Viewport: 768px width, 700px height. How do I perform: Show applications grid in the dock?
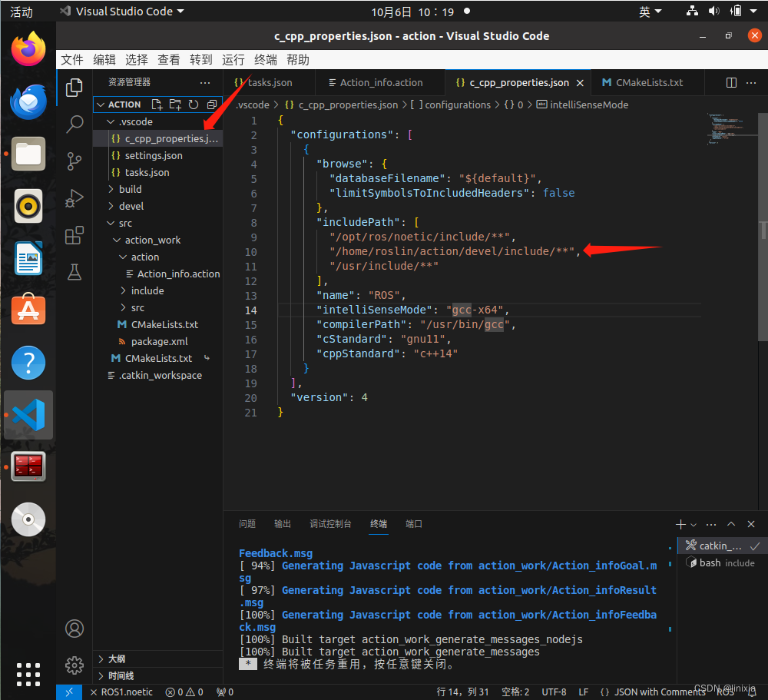(28, 675)
